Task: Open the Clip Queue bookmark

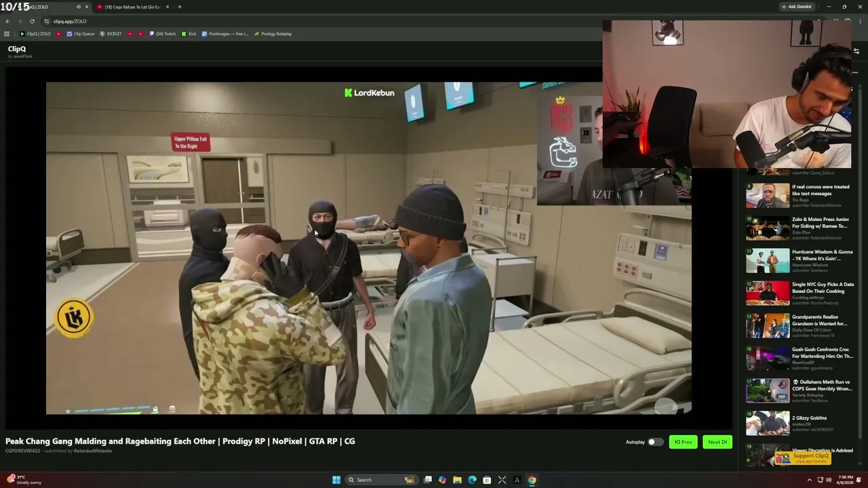Action: click(x=80, y=34)
